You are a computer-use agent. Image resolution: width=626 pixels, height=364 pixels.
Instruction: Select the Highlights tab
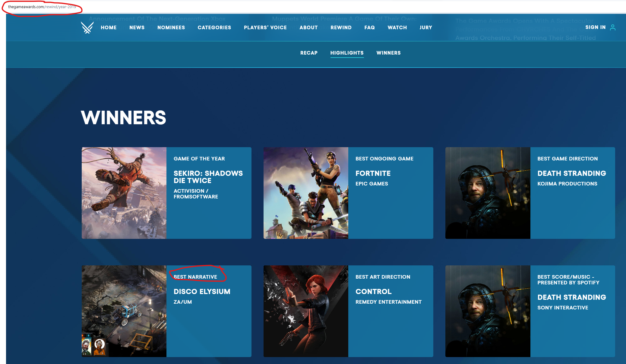tap(347, 53)
